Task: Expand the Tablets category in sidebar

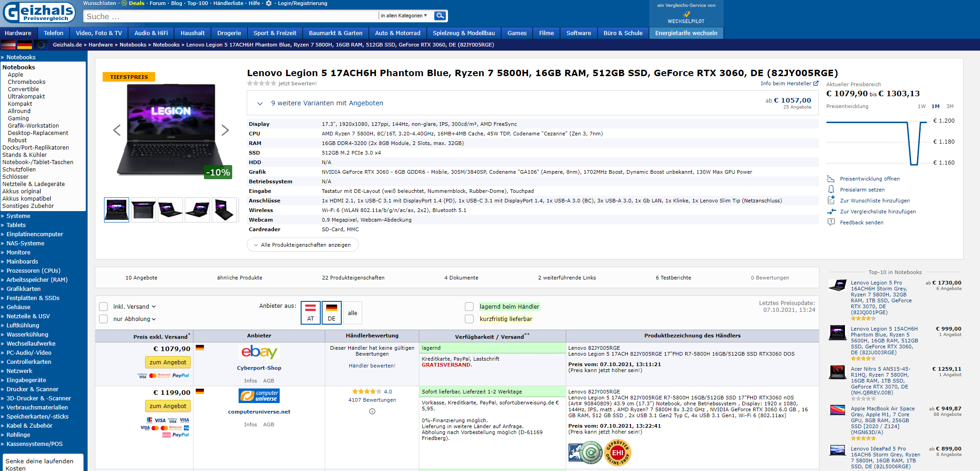Action: (x=16, y=225)
